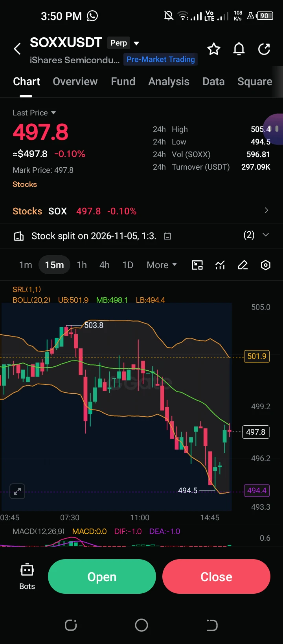Tap the 24h Vol value 596.81

pos(258,154)
